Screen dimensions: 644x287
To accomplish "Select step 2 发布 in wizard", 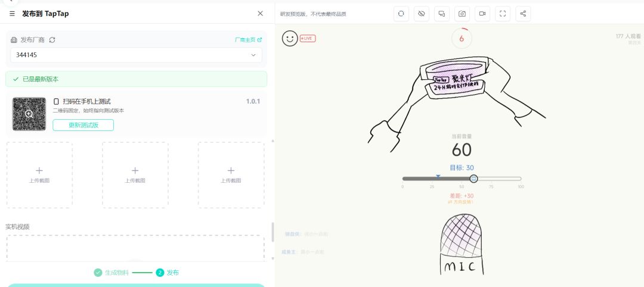I will click(x=168, y=273).
